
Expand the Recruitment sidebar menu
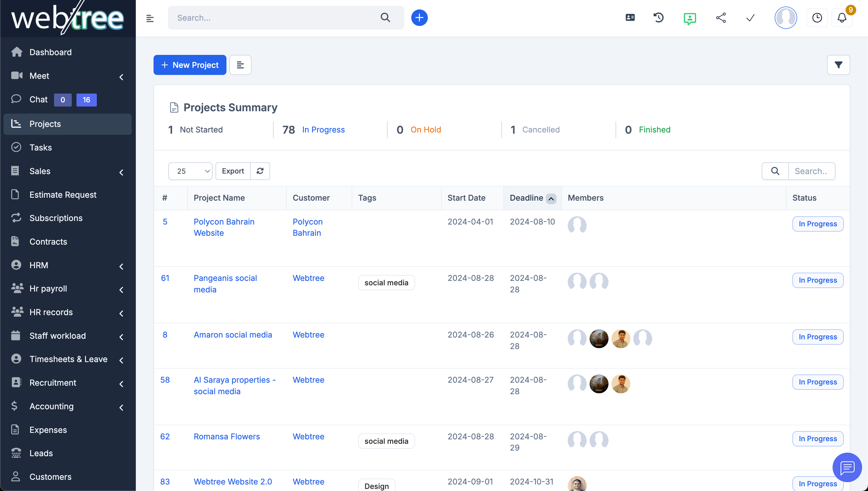coord(68,382)
